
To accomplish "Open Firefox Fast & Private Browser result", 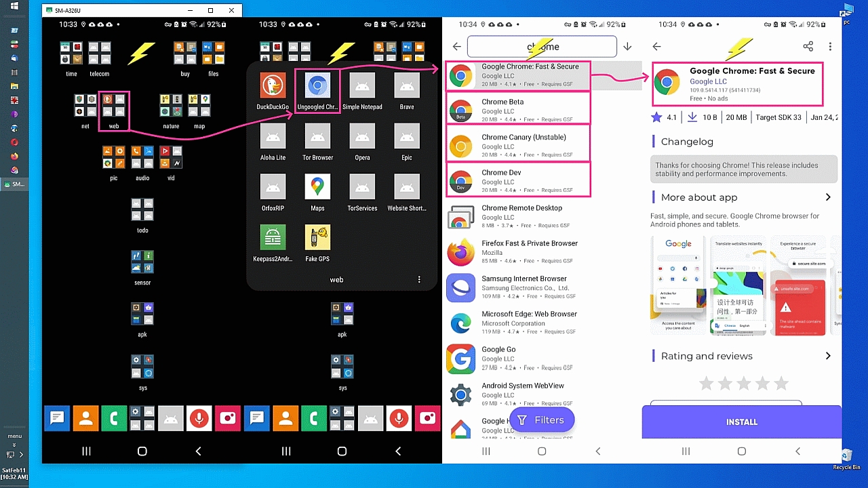I will pyautogui.click(x=542, y=252).
